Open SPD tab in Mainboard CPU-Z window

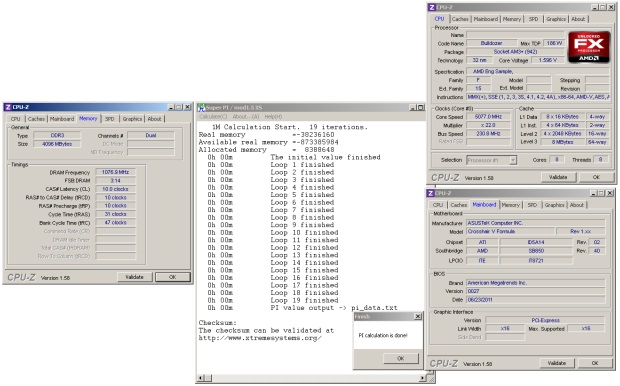point(532,205)
